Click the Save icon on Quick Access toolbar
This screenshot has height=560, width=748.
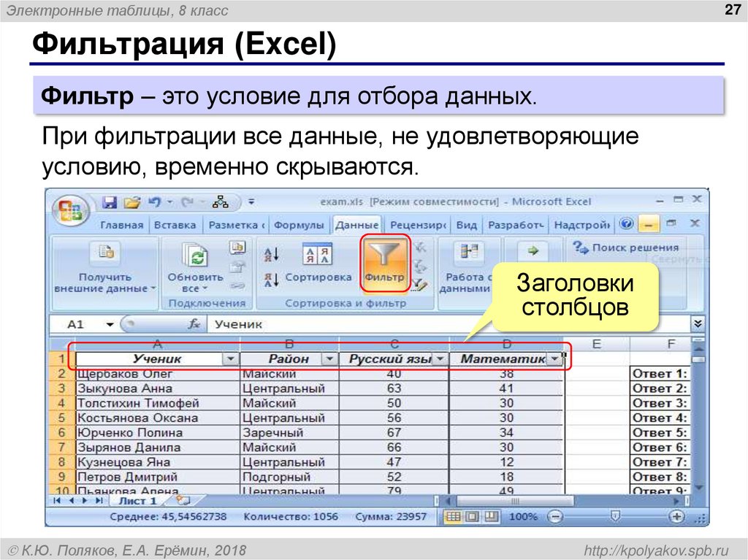tap(109, 201)
